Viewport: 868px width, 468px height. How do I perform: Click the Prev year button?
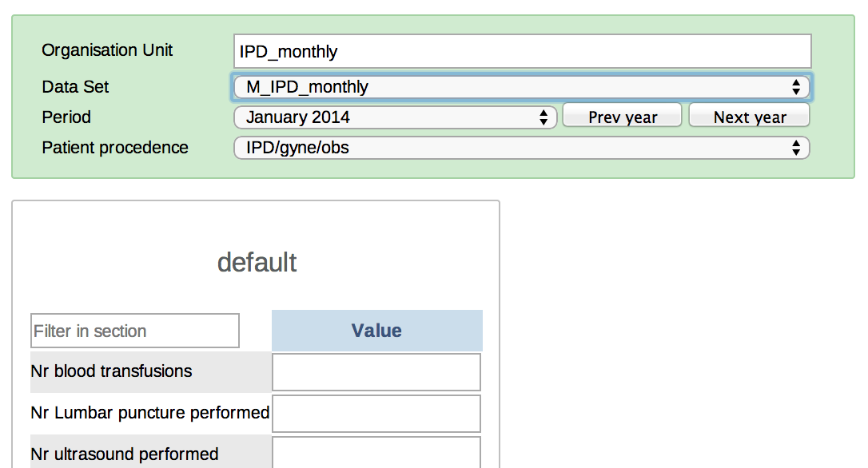click(x=623, y=117)
